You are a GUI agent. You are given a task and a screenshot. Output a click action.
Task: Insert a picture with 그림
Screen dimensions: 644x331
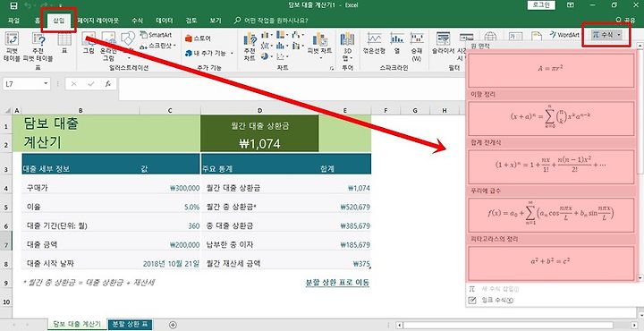pyautogui.click(x=89, y=43)
